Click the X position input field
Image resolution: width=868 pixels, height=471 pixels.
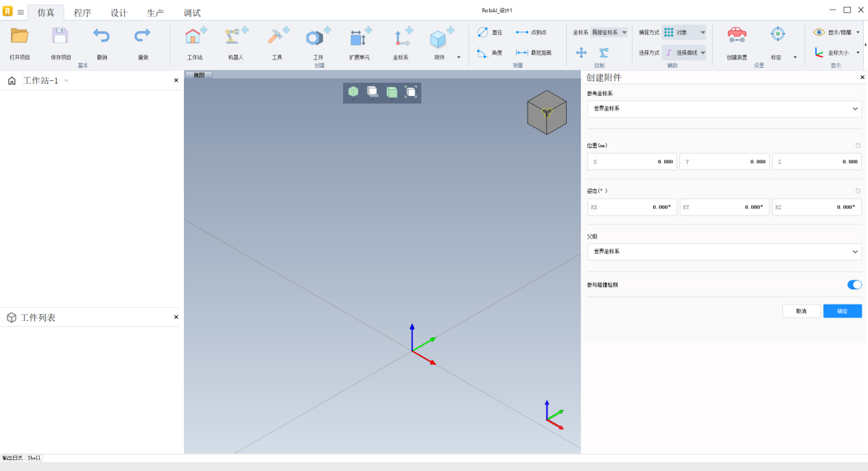[632, 162]
